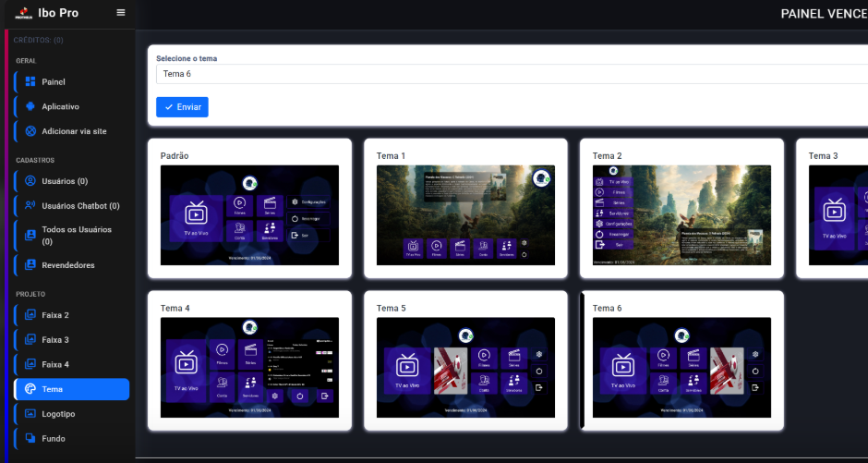Click the Logotipo image icon
Viewport: 868px width, 463px height.
click(30, 414)
